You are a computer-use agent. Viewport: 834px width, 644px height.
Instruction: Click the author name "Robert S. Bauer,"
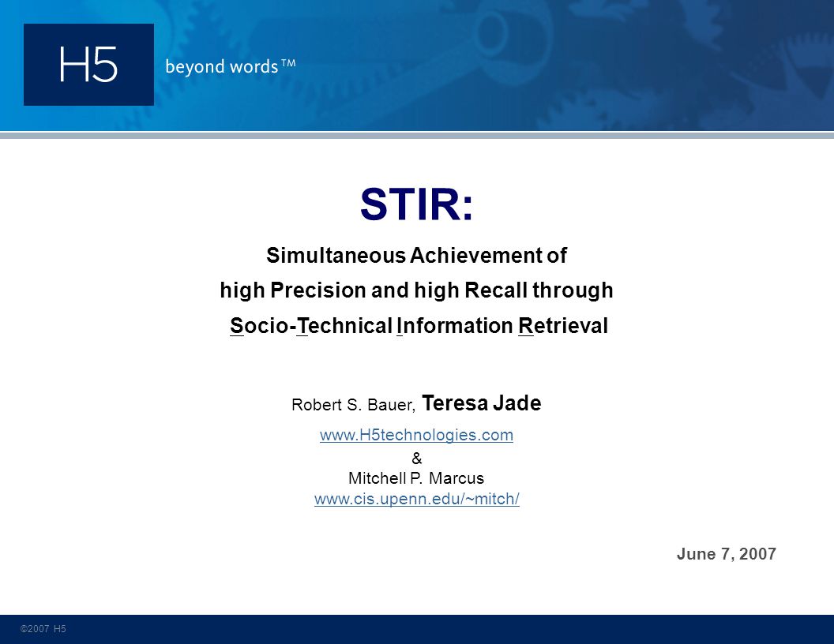[353, 405]
